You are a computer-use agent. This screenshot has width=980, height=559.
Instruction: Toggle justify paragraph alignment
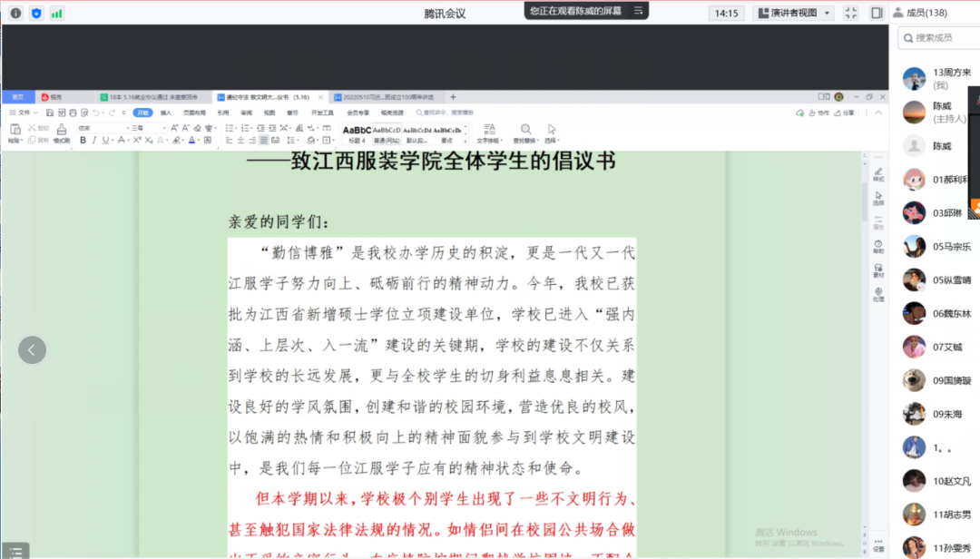[263, 141]
